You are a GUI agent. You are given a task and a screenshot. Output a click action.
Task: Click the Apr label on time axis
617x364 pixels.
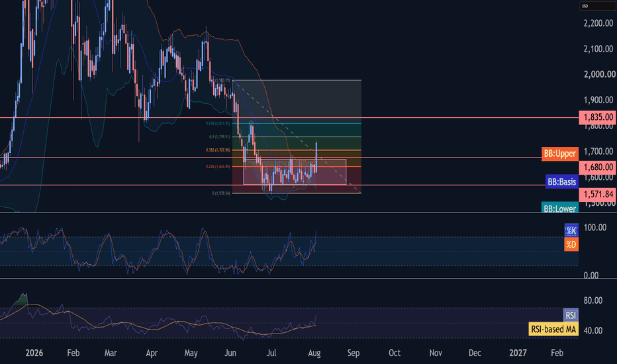(152, 353)
